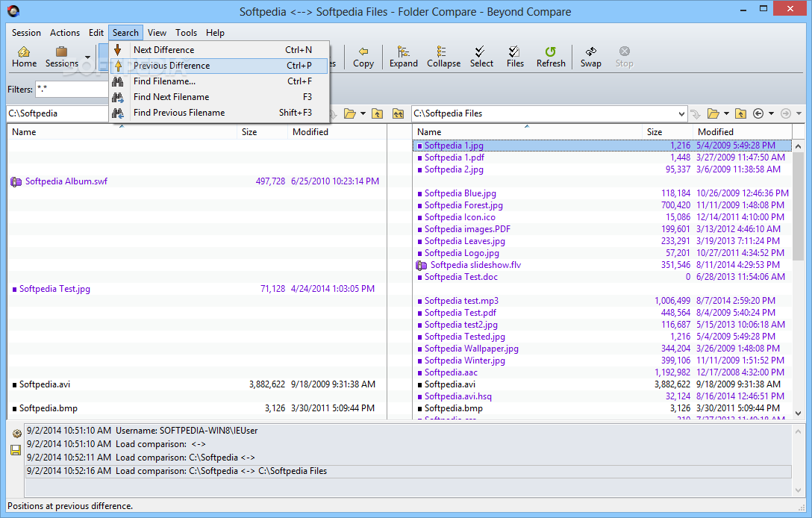The image size is (812, 518).
Task: Refresh the folder comparison
Action: (x=551, y=57)
